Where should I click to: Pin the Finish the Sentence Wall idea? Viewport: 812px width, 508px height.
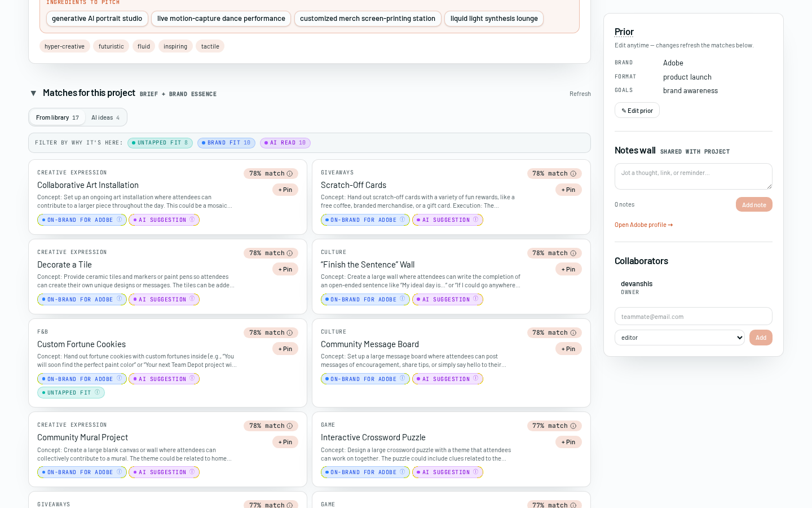pyautogui.click(x=568, y=269)
